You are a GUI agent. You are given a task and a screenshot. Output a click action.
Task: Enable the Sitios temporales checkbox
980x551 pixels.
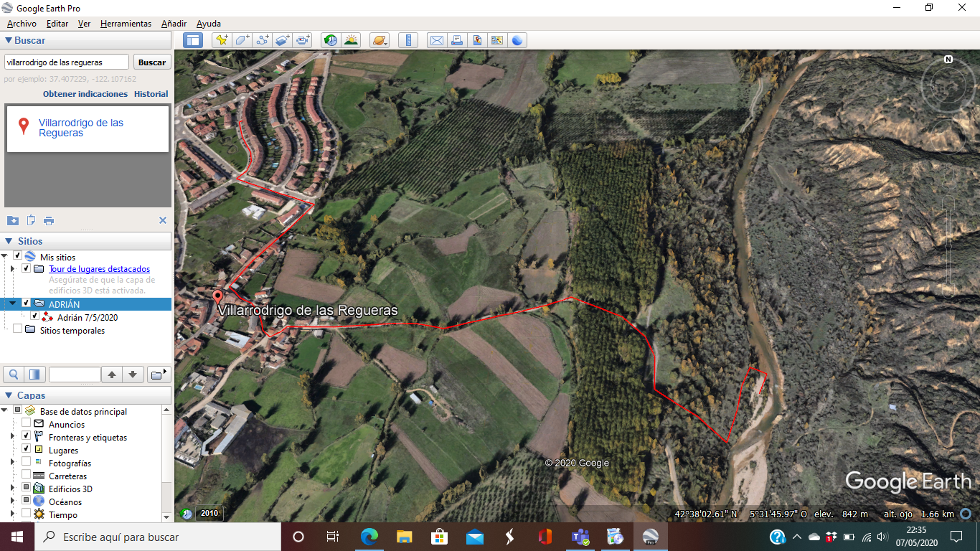(18, 329)
